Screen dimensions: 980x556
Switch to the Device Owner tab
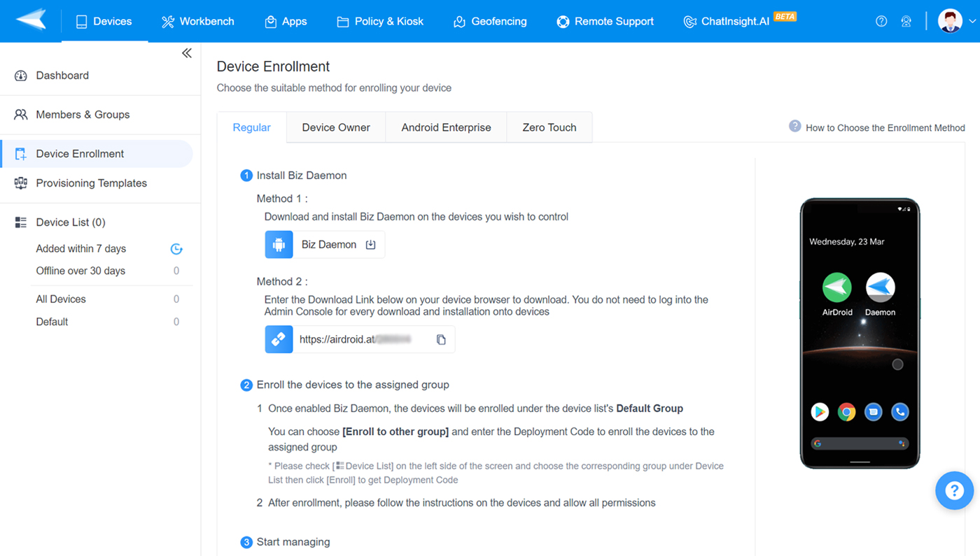[x=336, y=127]
